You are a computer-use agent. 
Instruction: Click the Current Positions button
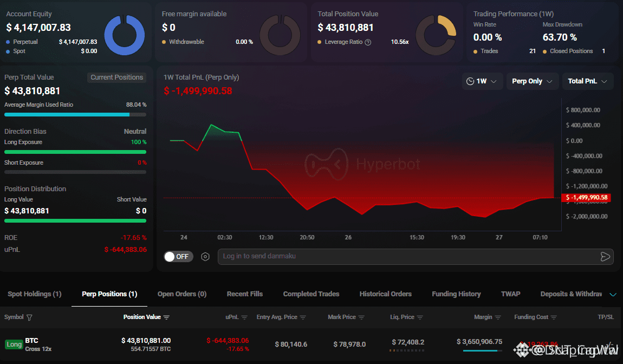(x=117, y=77)
